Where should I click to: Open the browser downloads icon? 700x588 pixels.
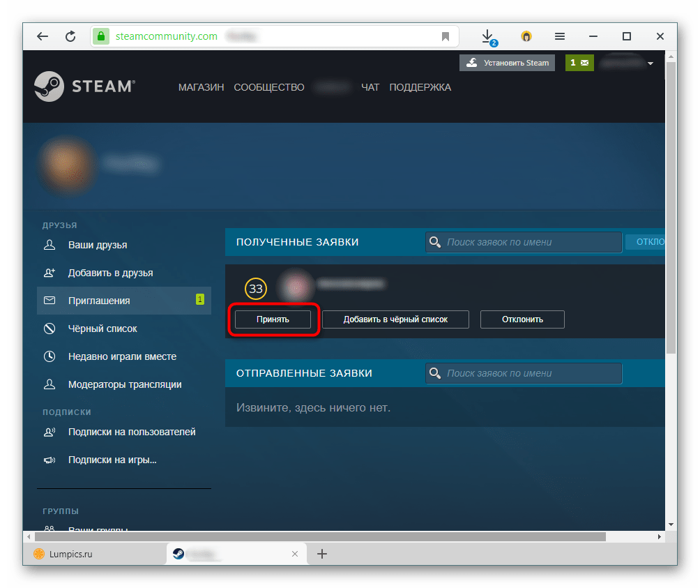click(488, 37)
